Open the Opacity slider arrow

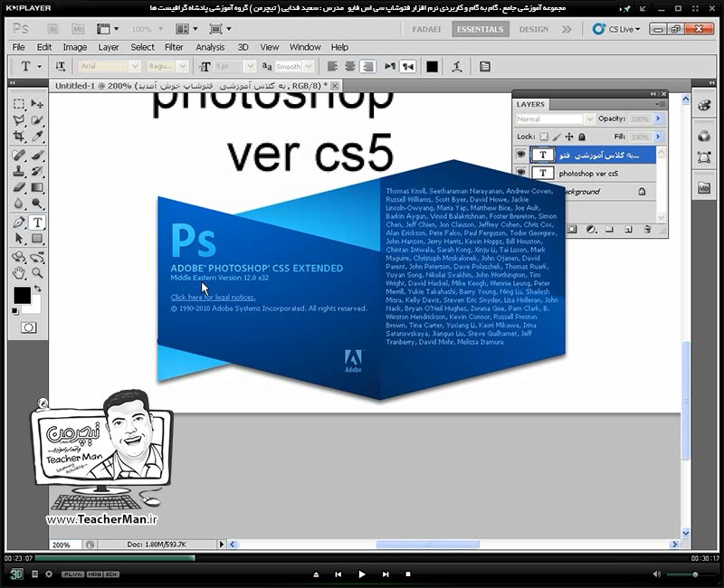tap(658, 119)
